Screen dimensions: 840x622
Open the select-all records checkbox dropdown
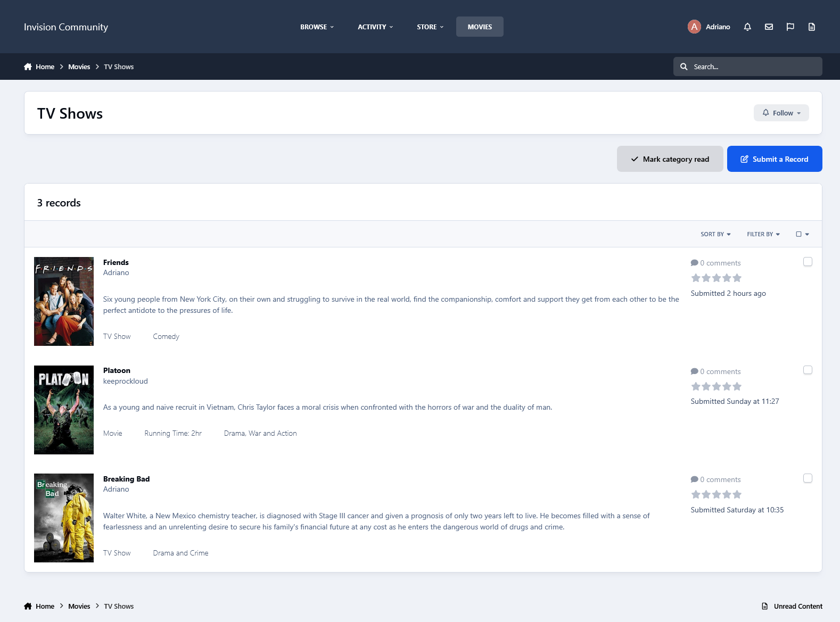802,234
